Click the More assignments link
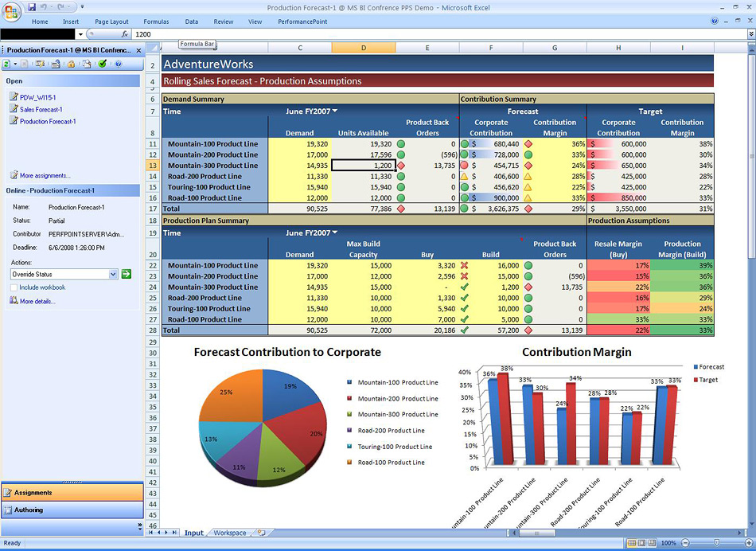756x551 pixels. pyautogui.click(x=45, y=176)
